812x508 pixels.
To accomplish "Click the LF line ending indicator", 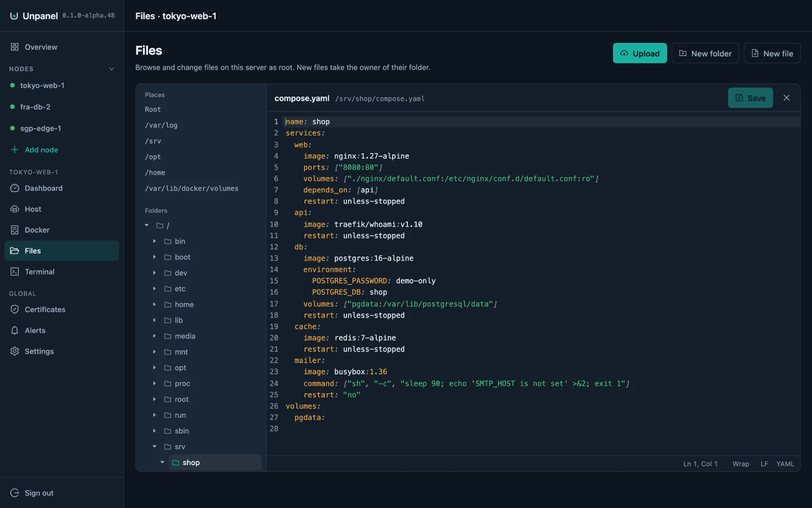I will tap(764, 464).
